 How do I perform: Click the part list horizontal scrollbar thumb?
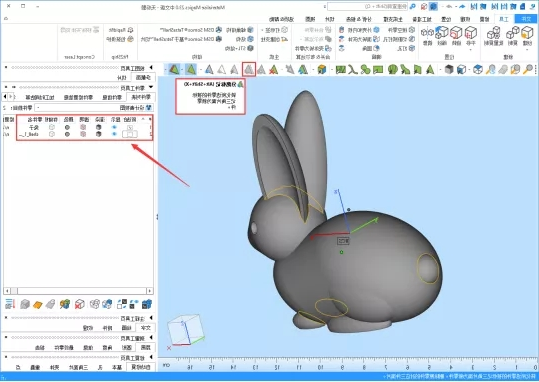pyautogui.click(x=14, y=291)
